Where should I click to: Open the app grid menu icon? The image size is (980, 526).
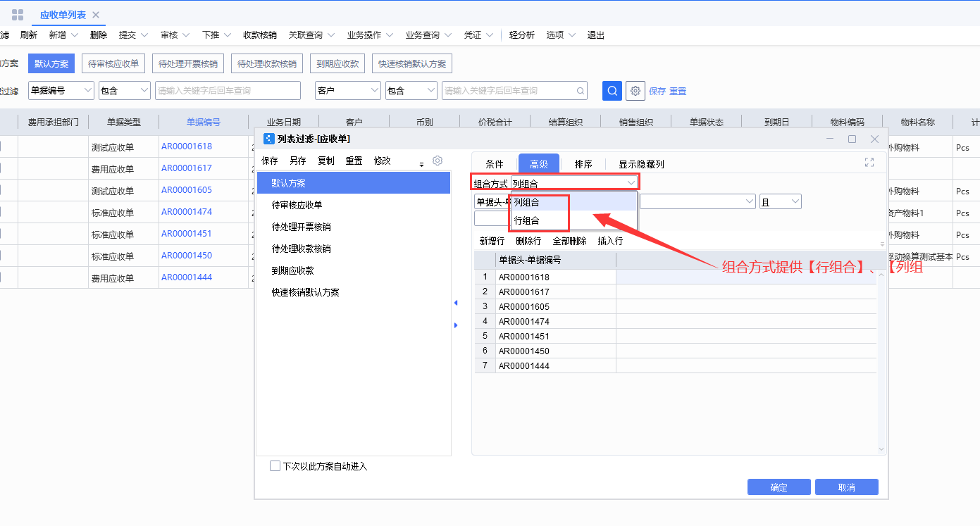click(18, 15)
